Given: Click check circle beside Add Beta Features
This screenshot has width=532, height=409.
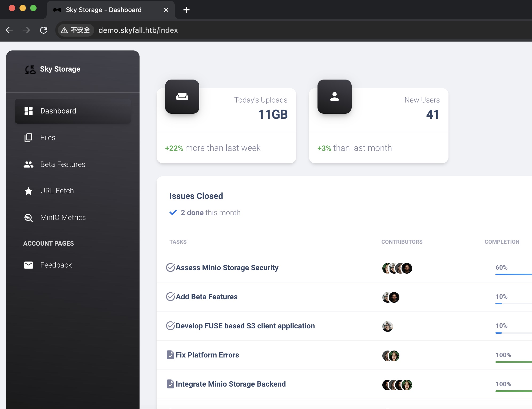Looking at the screenshot, I should coord(170,297).
